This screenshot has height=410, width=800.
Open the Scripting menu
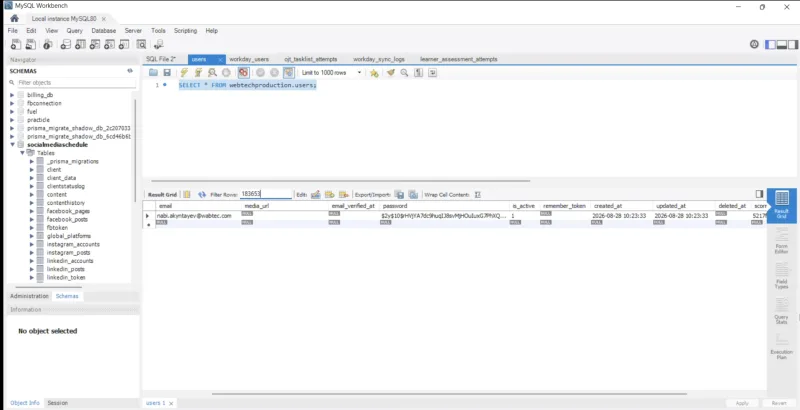[185, 31]
